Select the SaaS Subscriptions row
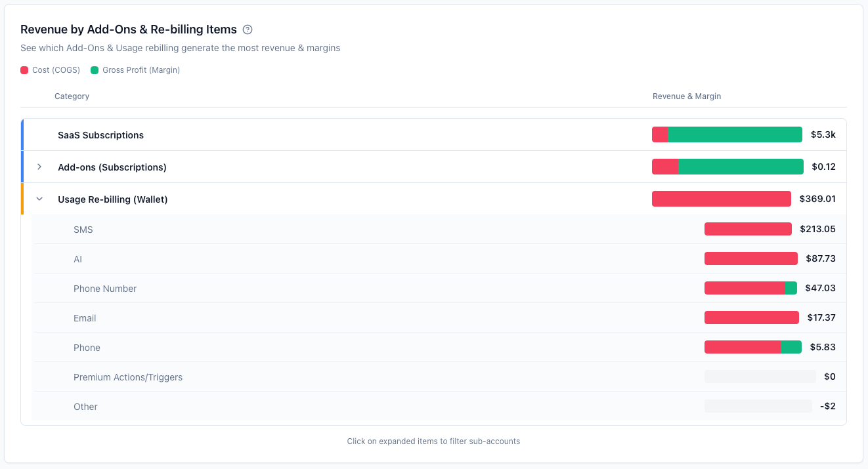 coord(434,134)
